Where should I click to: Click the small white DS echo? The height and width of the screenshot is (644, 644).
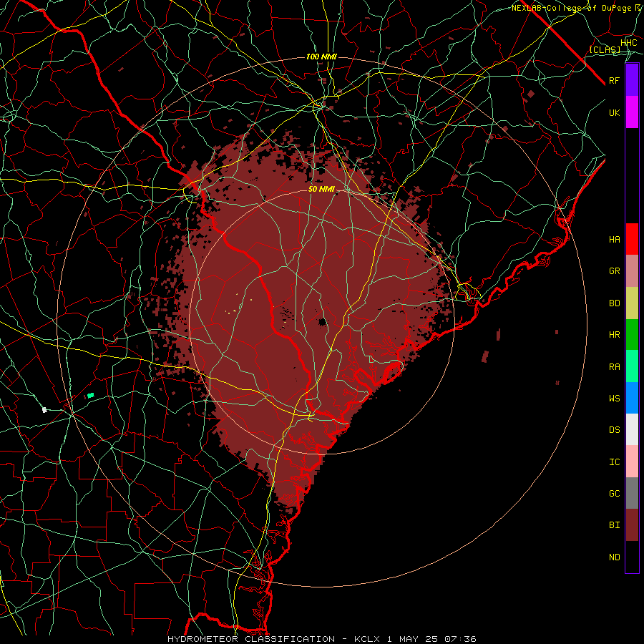[x=45, y=410]
